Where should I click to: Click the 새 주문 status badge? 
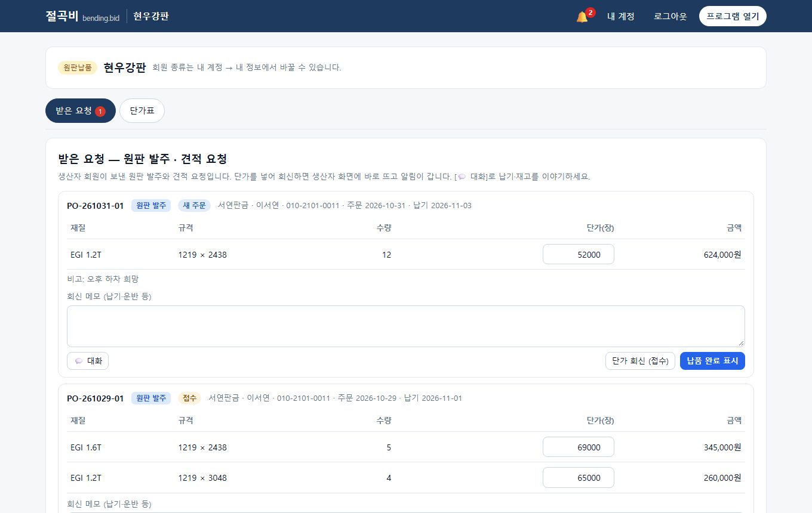coord(194,206)
